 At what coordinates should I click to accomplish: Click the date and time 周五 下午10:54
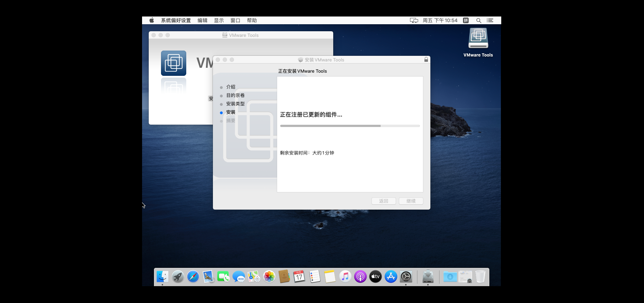point(440,20)
